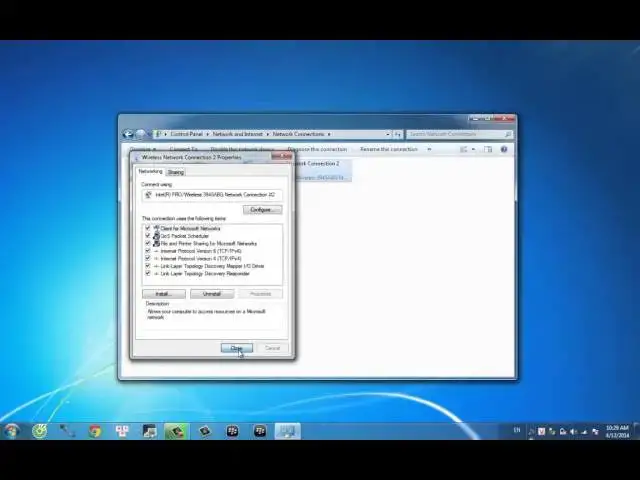Toggle QoS Packet Scheduler checkbox
The image size is (640, 480).
148,236
